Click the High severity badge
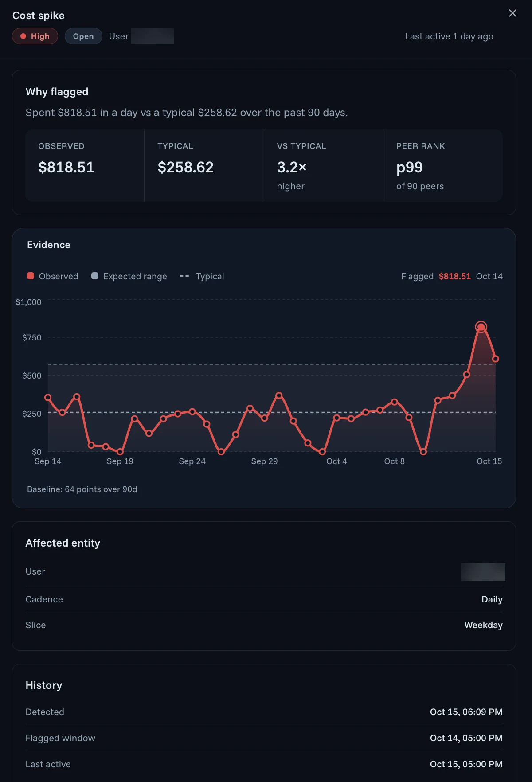The width and height of the screenshot is (532, 782). (35, 36)
